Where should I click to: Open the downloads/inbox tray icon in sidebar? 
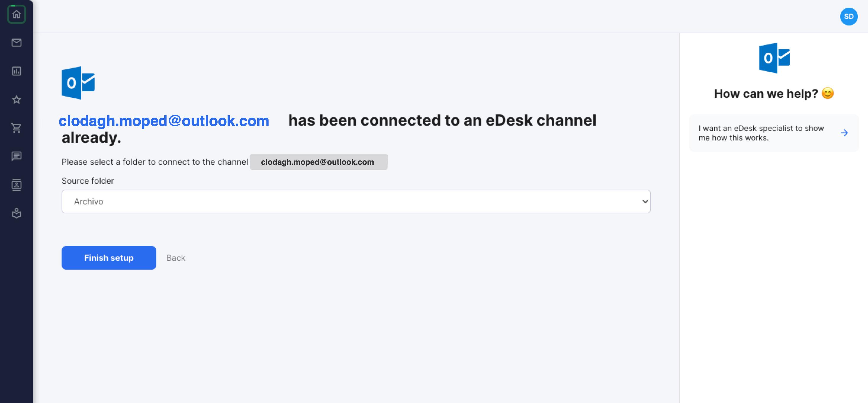point(16,213)
